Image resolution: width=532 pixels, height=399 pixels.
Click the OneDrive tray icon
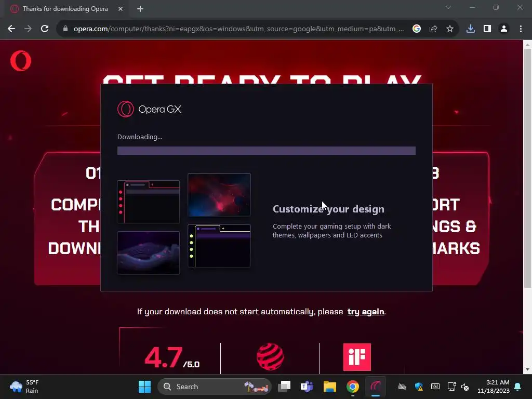tap(402, 387)
